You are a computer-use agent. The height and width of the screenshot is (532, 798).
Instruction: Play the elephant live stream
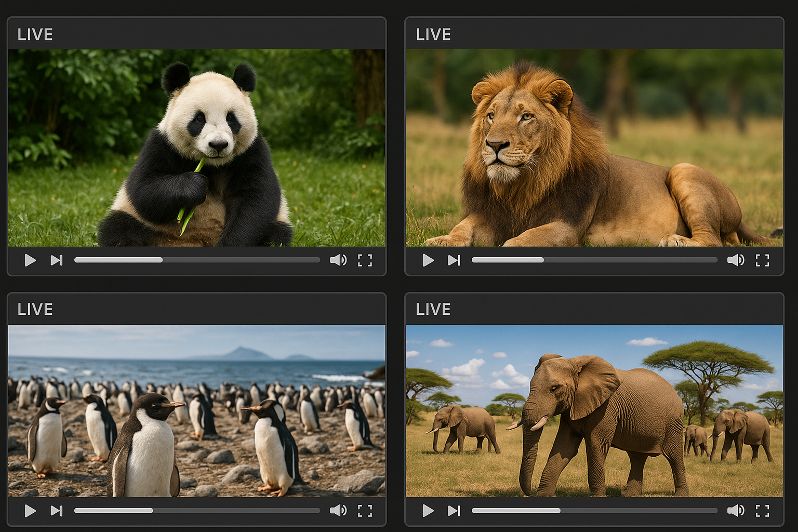[428, 511]
